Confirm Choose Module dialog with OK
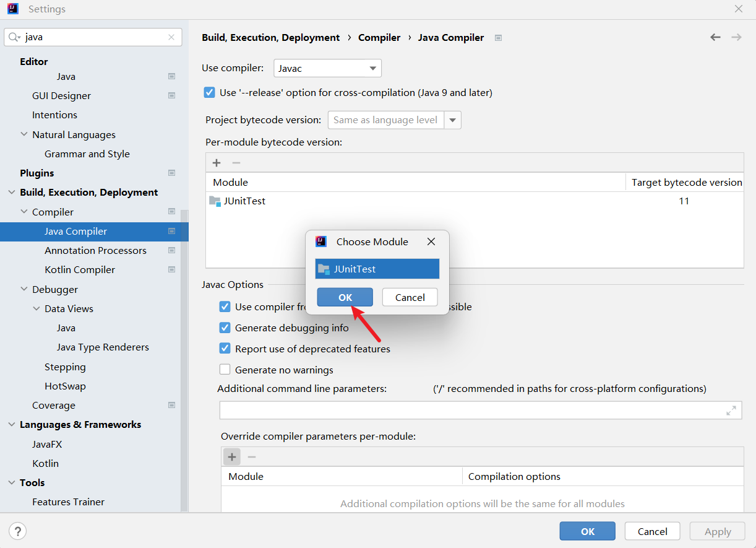The image size is (756, 548). pyautogui.click(x=345, y=297)
